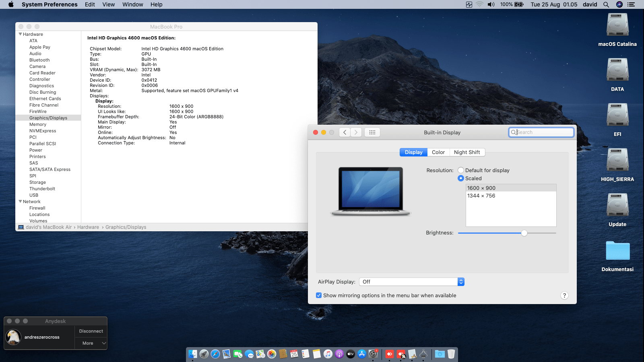The height and width of the screenshot is (362, 644).
Task: Open the Edit menu
Action: 90,4
